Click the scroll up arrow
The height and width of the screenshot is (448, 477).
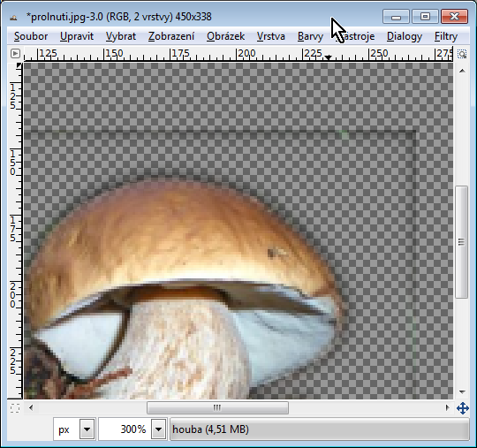[462, 71]
